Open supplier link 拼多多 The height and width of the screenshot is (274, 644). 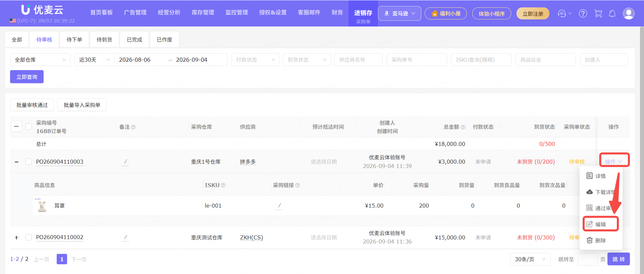[248, 162]
